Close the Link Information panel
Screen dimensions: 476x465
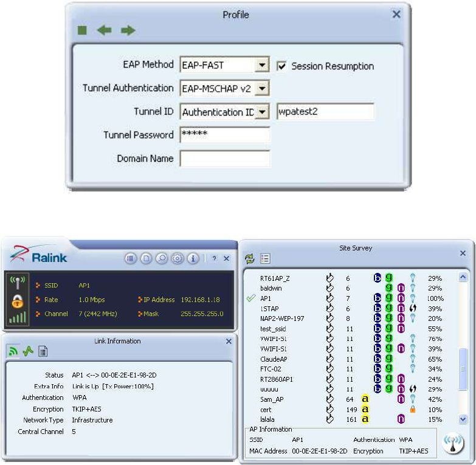click(x=229, y=341)
